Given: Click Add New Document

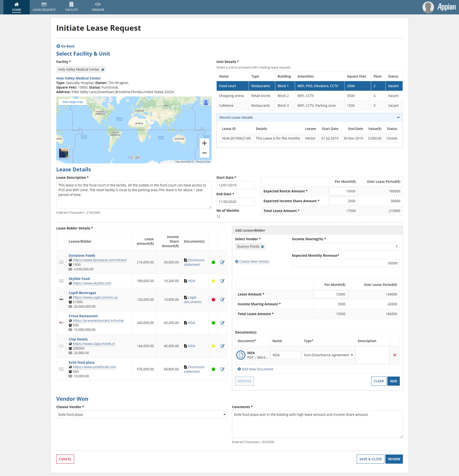Looking at the screenshot, I should pyautogui.click(x=255, y=369).
